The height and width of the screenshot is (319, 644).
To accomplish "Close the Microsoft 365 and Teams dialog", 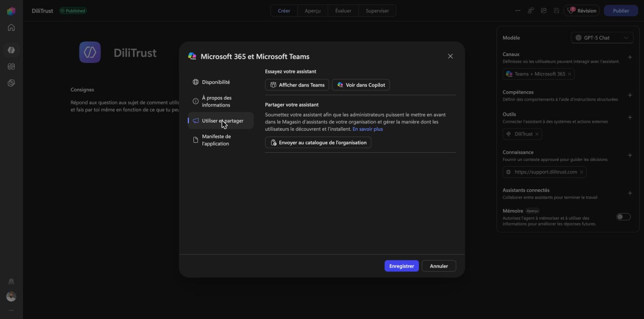I will [450, 56].
